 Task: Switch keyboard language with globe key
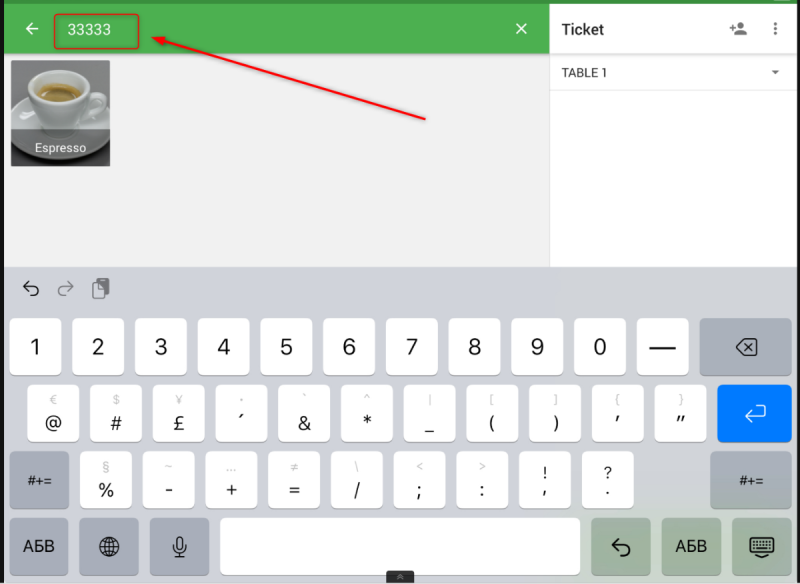pyautogui.click(x=109, y=546)
